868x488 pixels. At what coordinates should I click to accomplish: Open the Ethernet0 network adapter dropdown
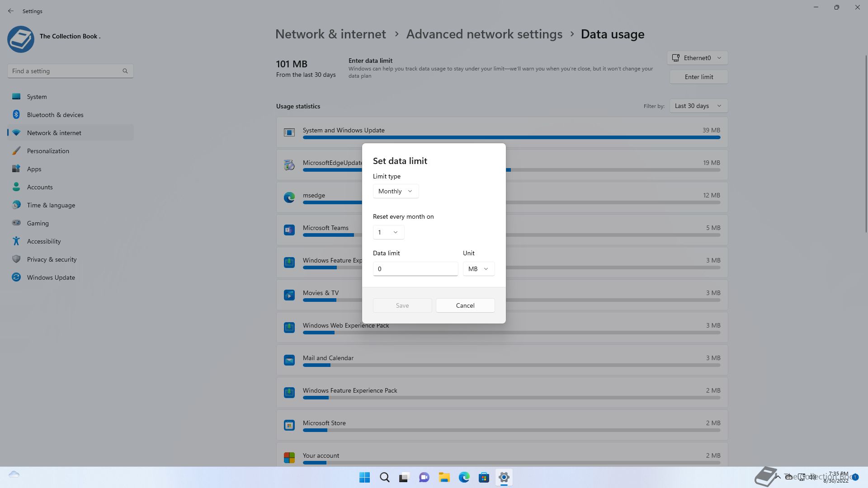tap(697, 58)
